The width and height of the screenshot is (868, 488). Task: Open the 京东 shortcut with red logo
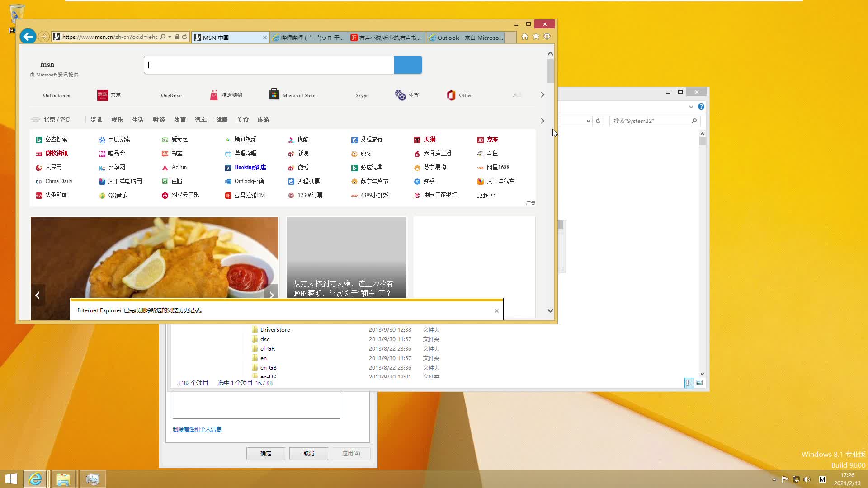click(x=109, y=95)
